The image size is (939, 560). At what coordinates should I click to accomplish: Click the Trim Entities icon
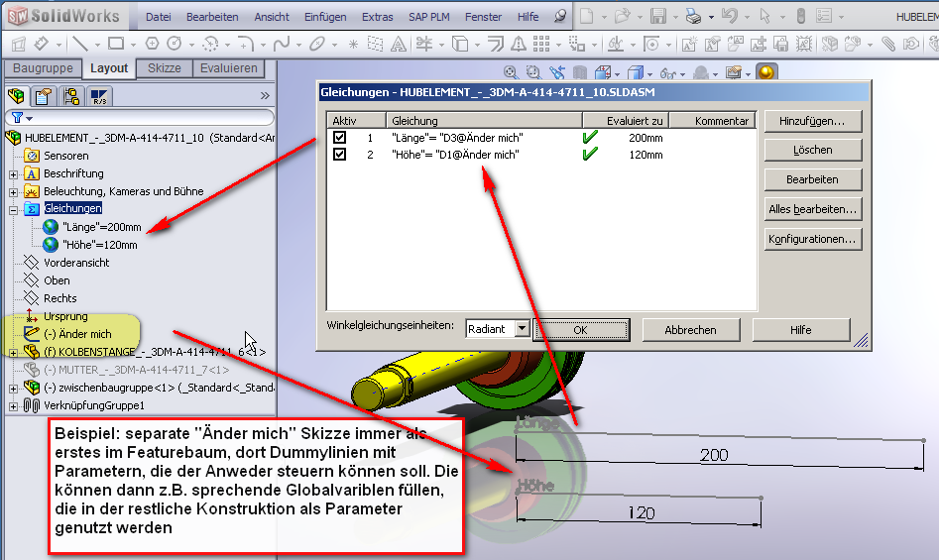(424, 44)
